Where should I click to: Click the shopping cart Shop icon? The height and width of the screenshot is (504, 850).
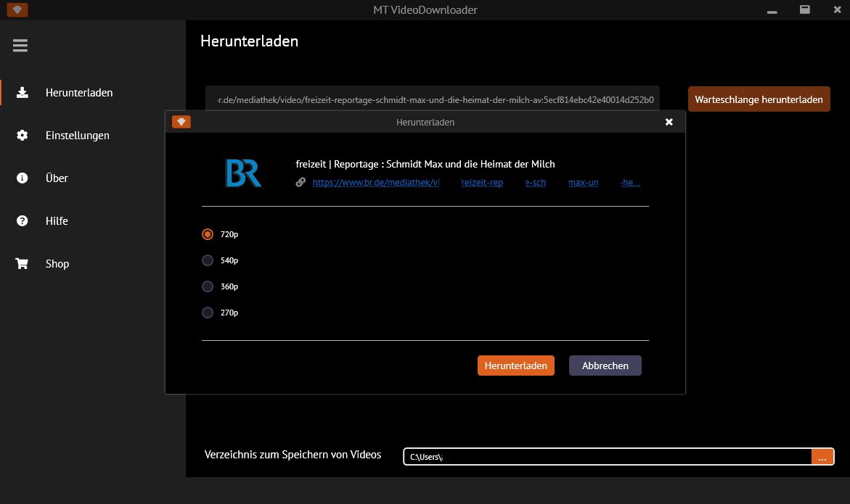(x=23, y=264)
